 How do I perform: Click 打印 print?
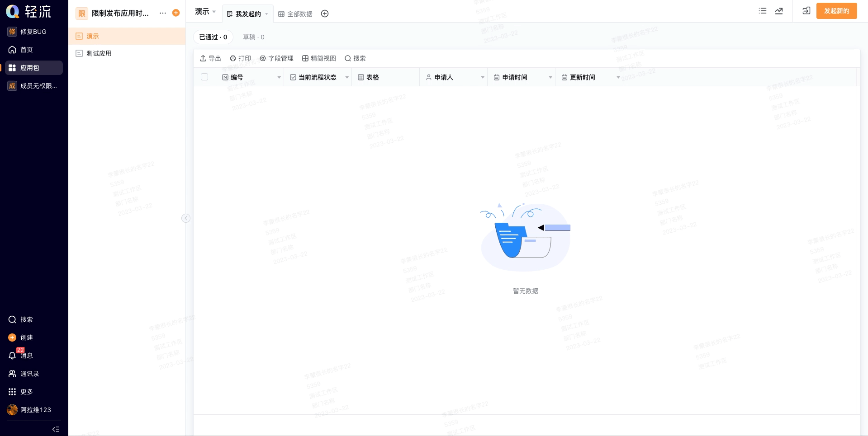click(x=240, y=58)
